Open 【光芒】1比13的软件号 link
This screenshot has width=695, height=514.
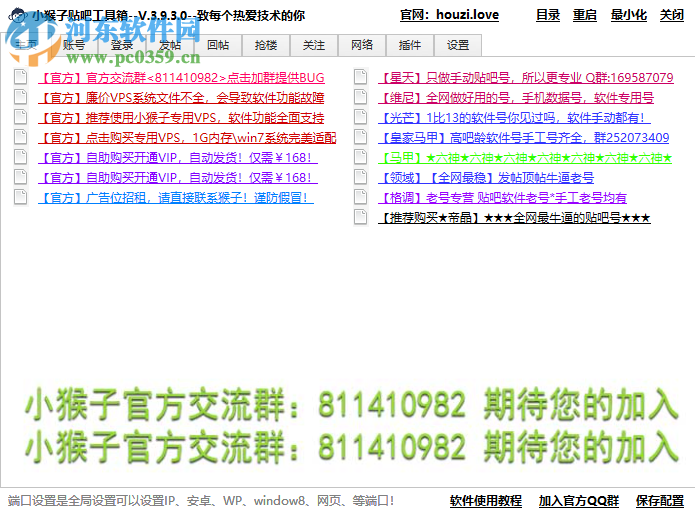point(514,118)
